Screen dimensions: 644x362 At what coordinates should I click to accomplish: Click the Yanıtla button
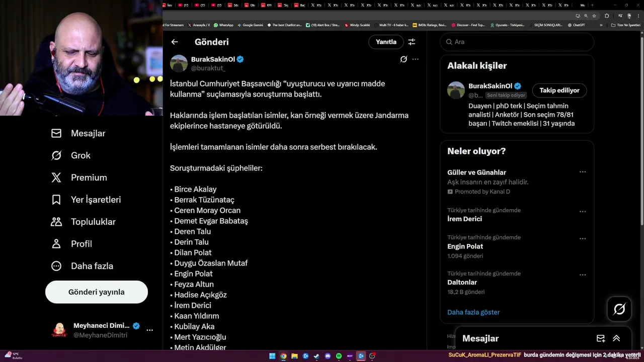pyautogui.click(x=386, y=42)
